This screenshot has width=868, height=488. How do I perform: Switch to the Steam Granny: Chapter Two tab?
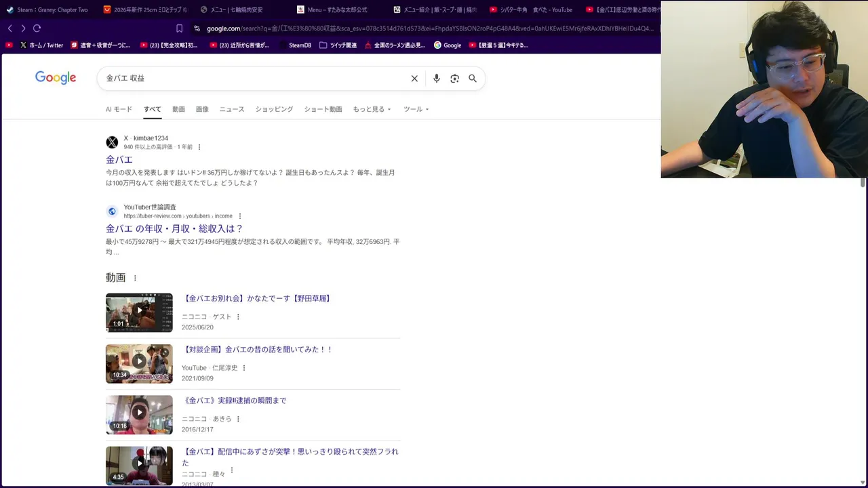tap(49, 9)
